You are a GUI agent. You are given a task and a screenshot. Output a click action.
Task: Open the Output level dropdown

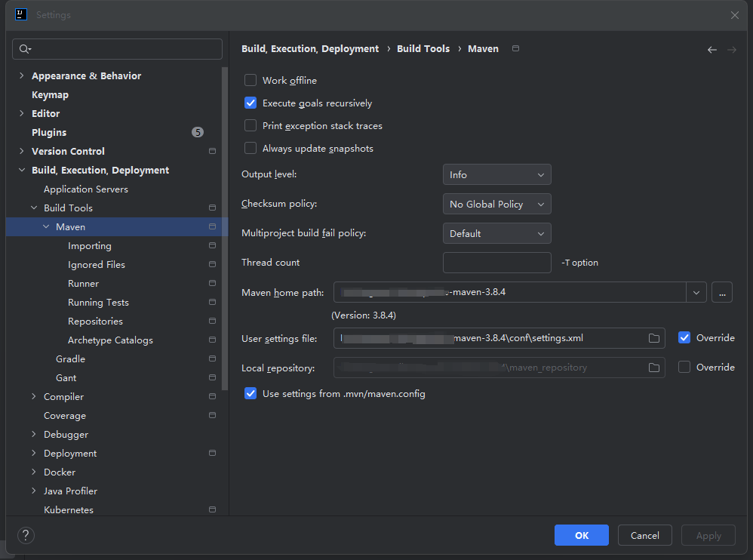pos(496,175)
